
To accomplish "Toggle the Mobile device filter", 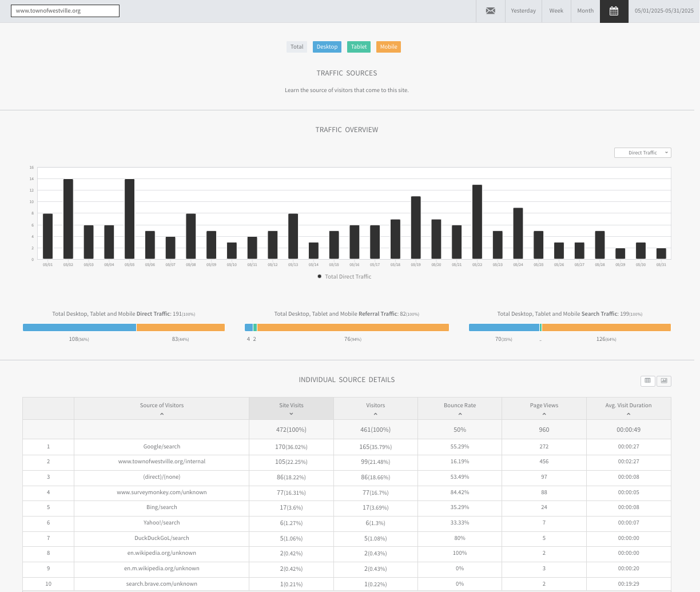I will [389, 47].
